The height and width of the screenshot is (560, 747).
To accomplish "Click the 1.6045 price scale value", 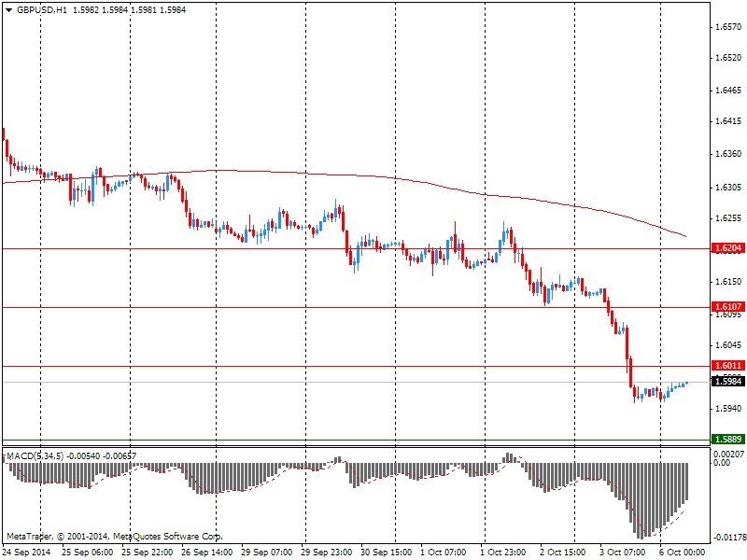I will pos(729,345).
